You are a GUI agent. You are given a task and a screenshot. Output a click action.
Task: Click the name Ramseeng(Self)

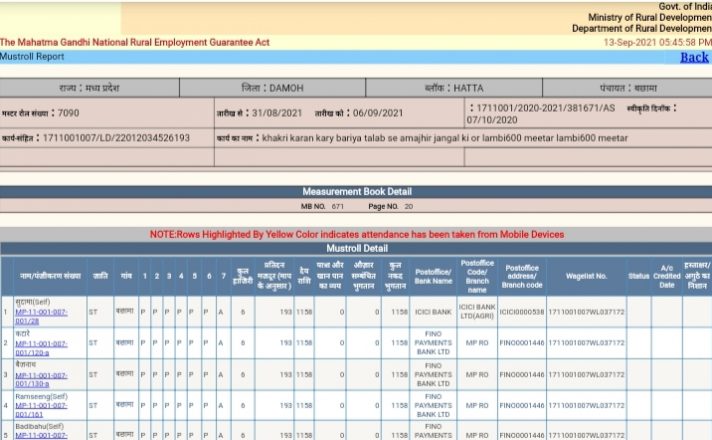click(x=41, y=396)
